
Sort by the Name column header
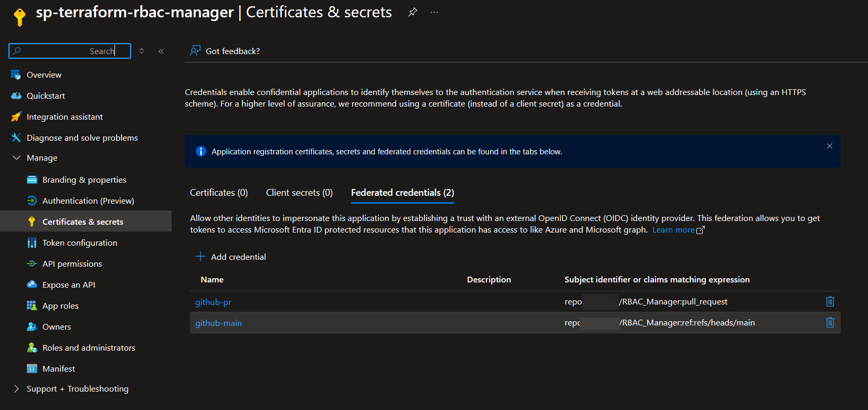pos(212,279)
